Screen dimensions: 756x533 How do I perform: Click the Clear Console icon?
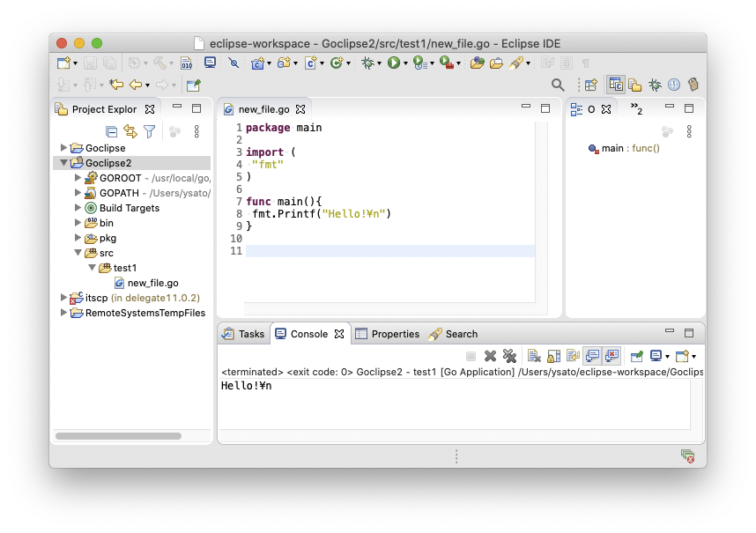click(534, 356)
